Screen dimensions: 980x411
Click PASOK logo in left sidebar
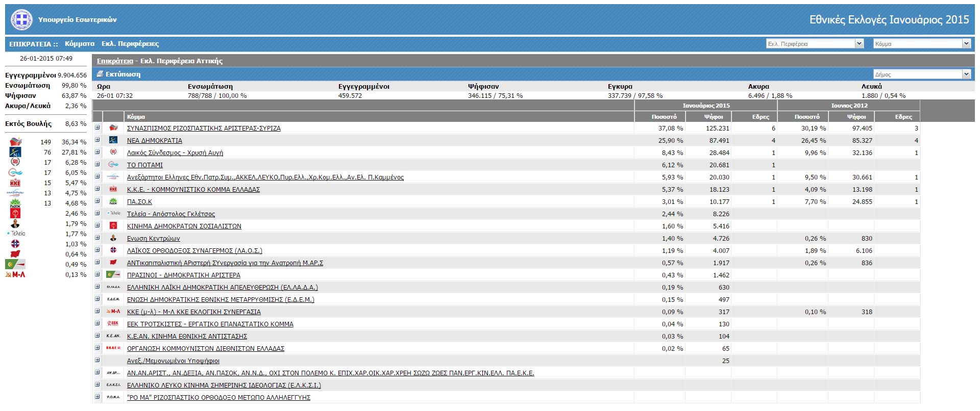click(x=15, y=203)
